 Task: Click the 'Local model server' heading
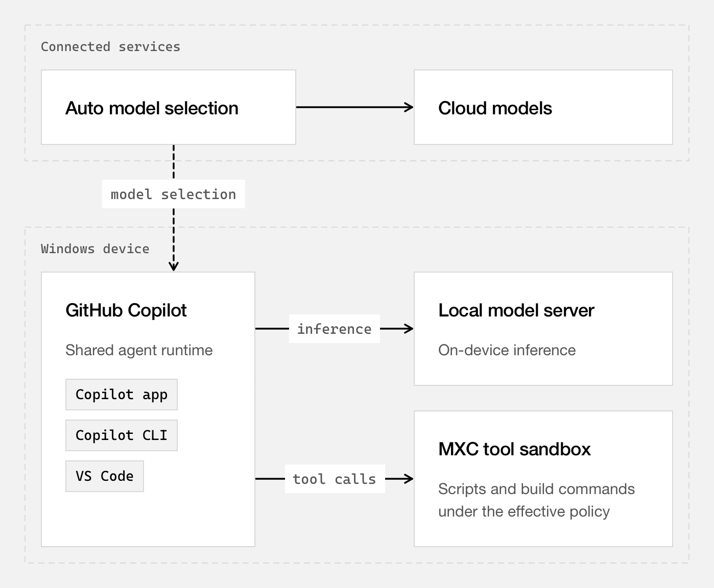click(516, 310)
